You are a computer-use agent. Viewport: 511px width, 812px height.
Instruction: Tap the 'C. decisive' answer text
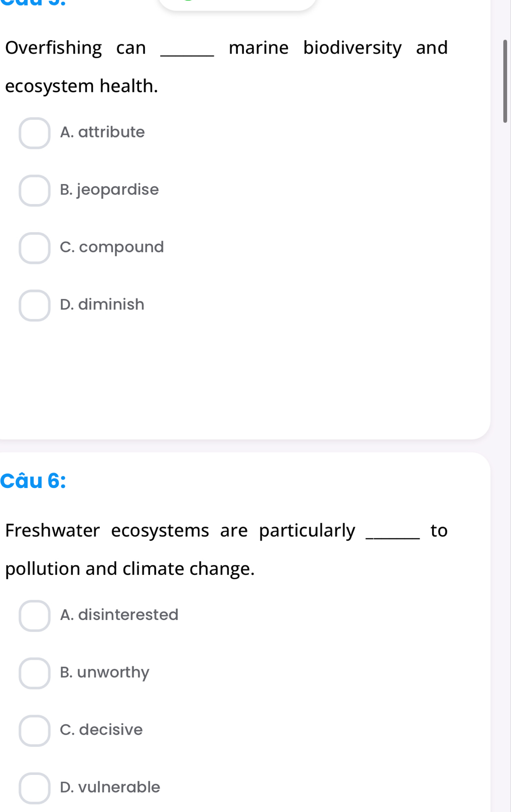(x=101, y=730)
